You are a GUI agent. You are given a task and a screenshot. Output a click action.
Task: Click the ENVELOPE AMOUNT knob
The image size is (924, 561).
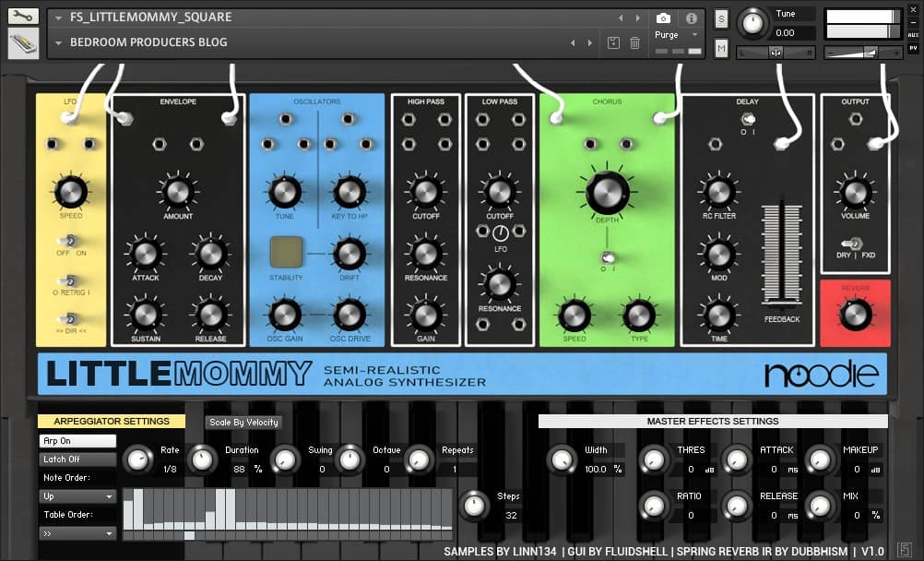coord(178,192)
